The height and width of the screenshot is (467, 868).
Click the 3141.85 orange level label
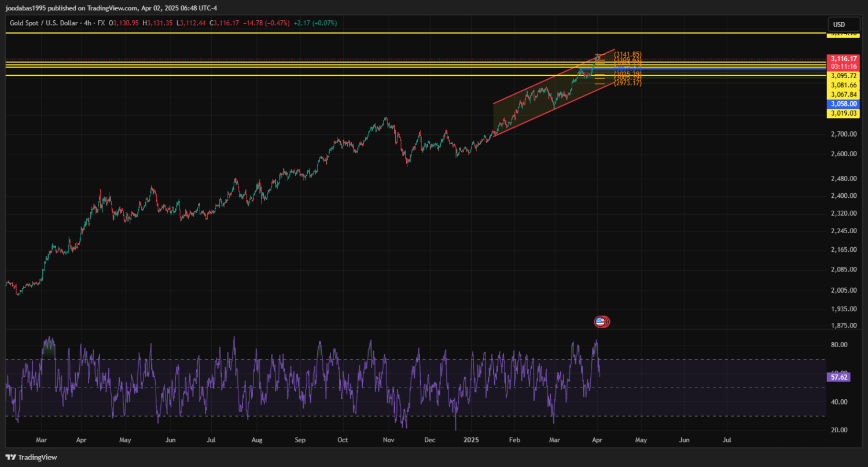[627, 54]
